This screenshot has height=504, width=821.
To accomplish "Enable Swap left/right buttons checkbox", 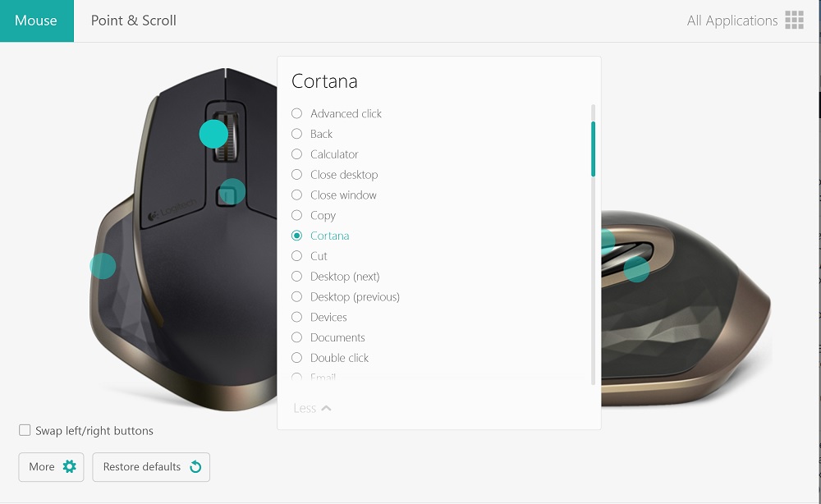I will point(25,430).
